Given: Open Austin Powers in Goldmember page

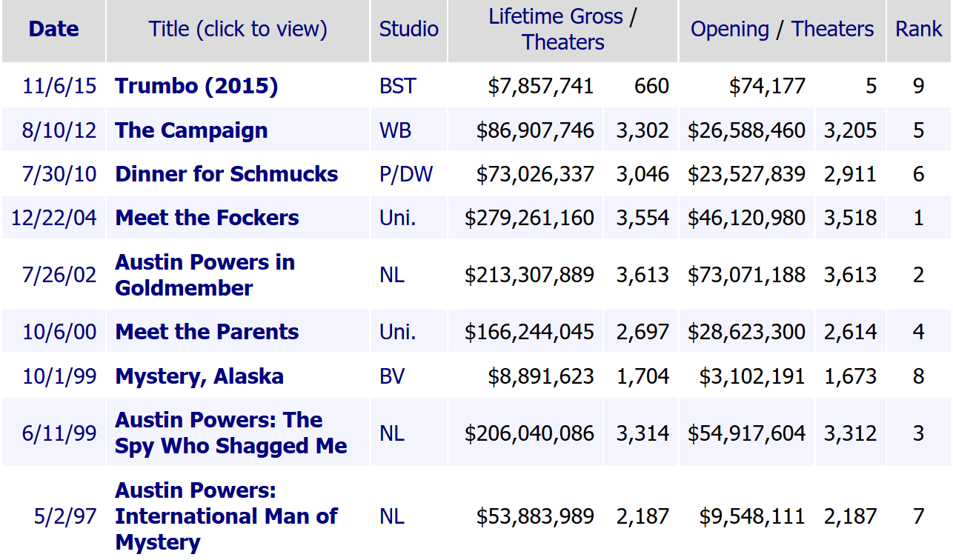Looking at the screenshot, I should 205,275.
